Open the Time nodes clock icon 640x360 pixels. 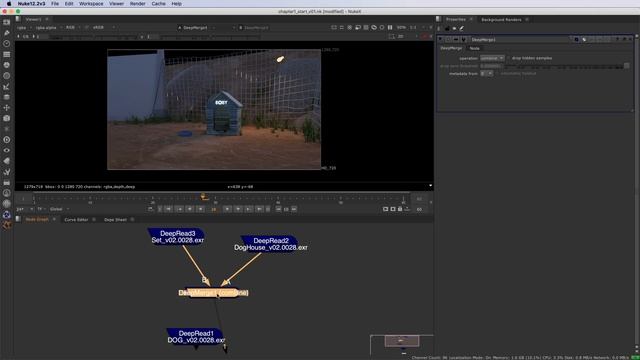click(7, 43)
